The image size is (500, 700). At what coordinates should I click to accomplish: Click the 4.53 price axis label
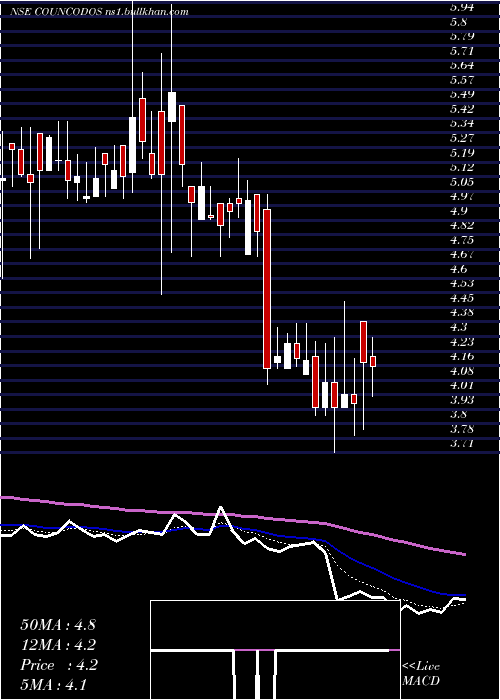pyautogui.click(x=462, y=283)
